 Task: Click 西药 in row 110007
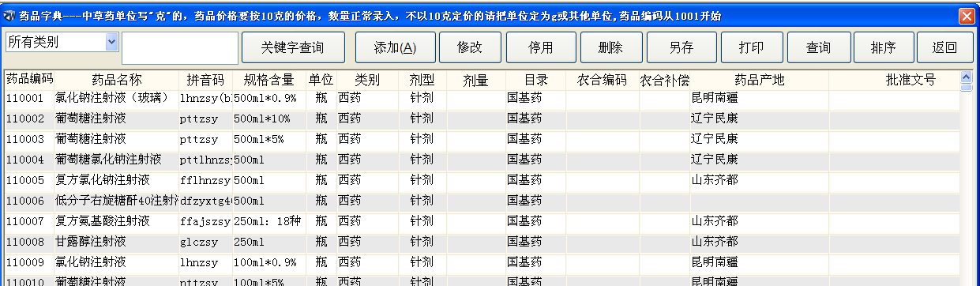351,221
